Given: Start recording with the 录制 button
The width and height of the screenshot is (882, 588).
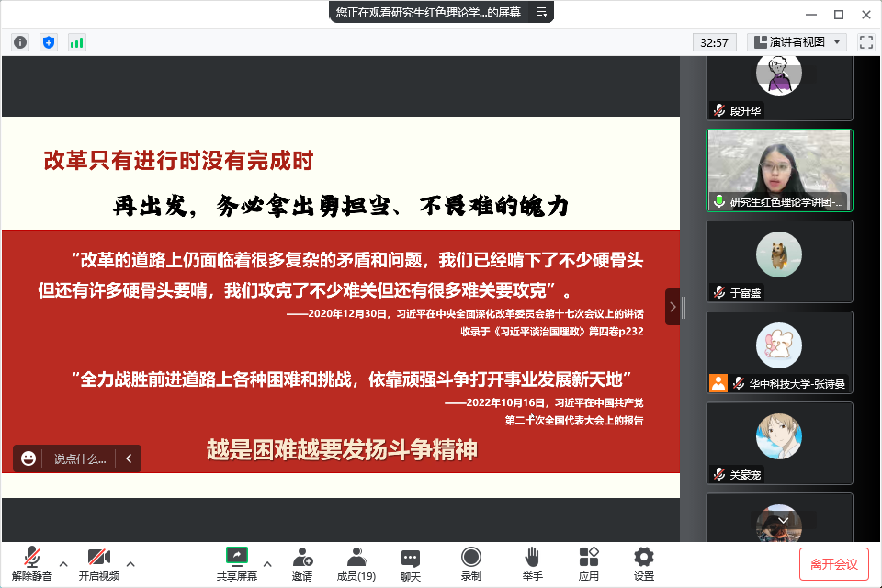Looking at the screenshot, I should point(470,563).
